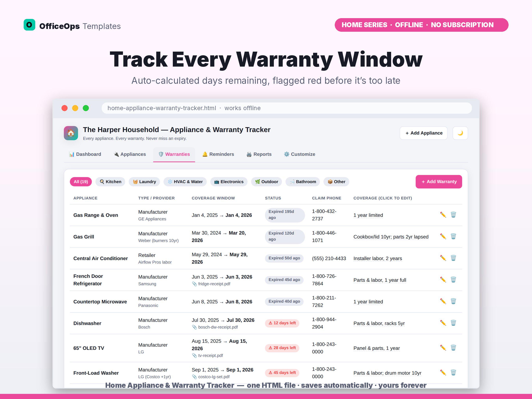This screenshot has height=399, width=532.
Task: Filter warranties by Kitchen
Action: pos(110,182)
